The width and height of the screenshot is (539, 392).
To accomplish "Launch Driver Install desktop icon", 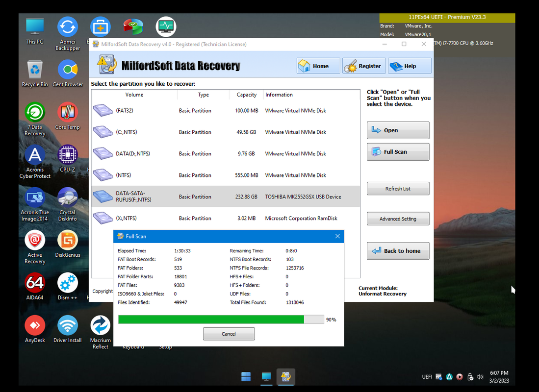I will pos(67,329).
